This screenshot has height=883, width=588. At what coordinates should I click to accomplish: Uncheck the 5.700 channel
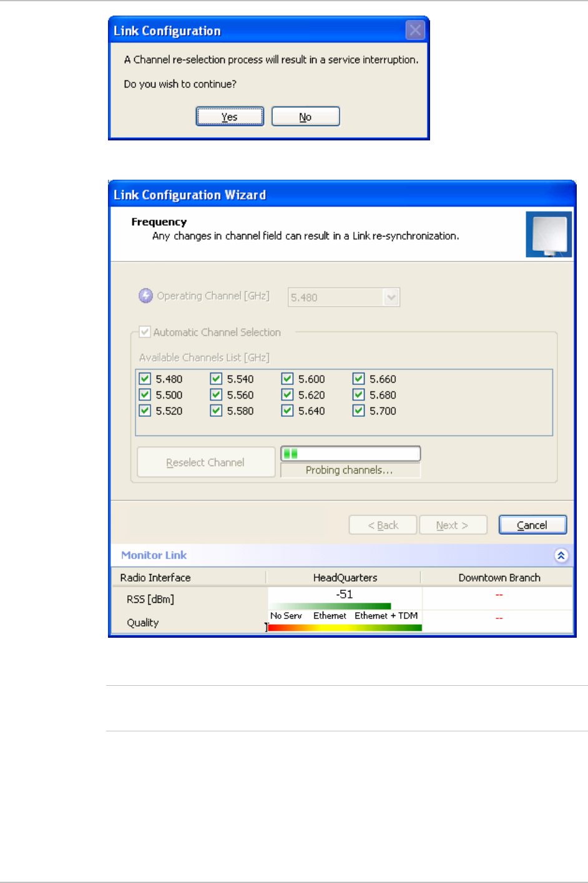358,411
